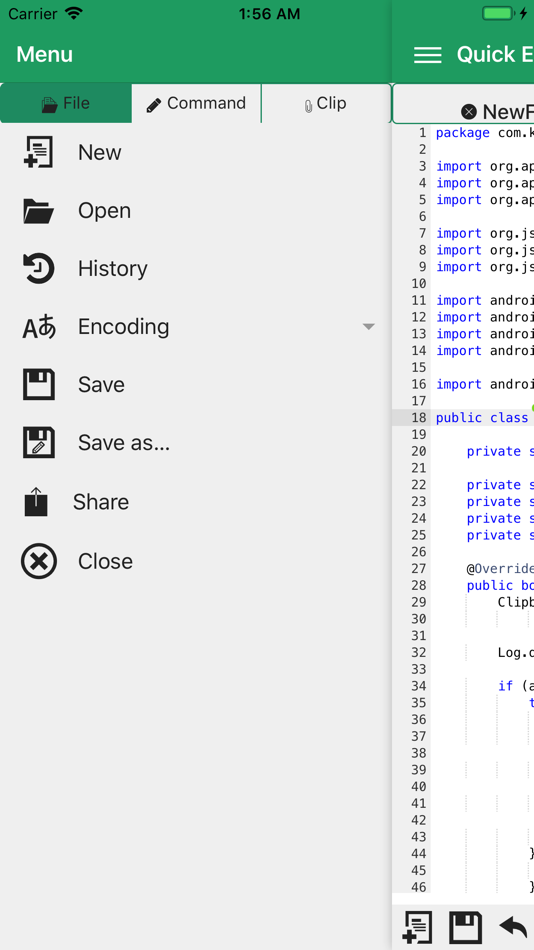Click the New file document icon

tap(38, 152)
